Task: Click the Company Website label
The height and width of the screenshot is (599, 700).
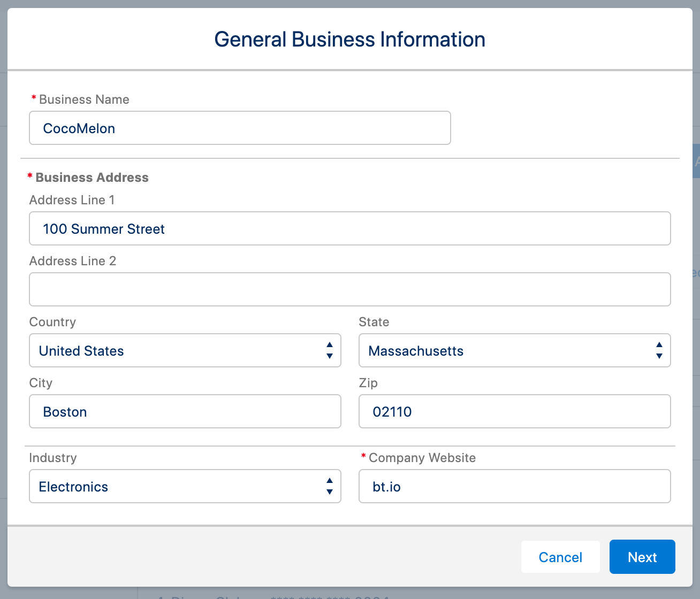Action: coord(422,458)
